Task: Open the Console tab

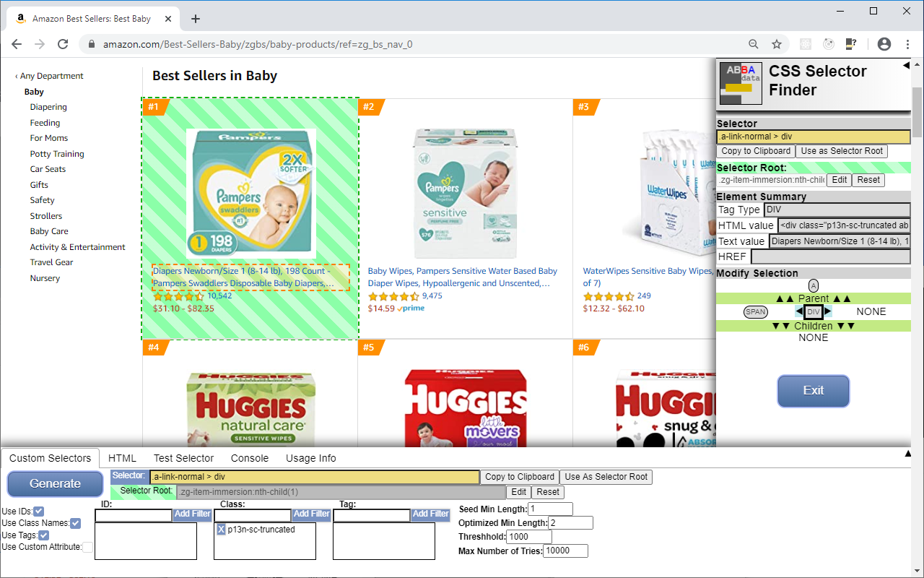Action: [250, 458]
